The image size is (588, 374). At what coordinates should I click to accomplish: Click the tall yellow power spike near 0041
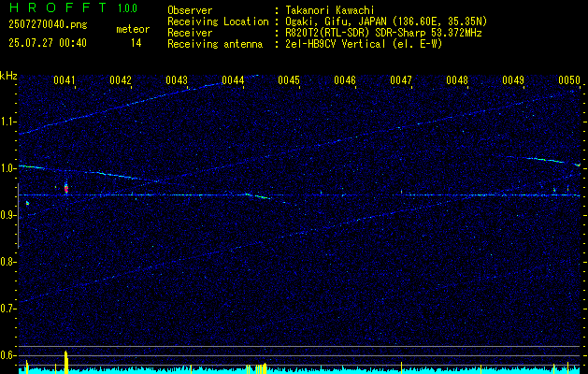click(66, 362)
